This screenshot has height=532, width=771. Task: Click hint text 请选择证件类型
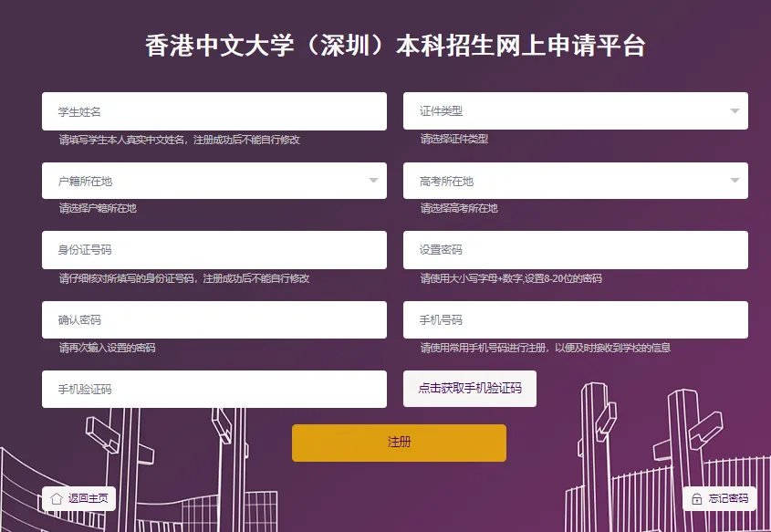(453, 139)
